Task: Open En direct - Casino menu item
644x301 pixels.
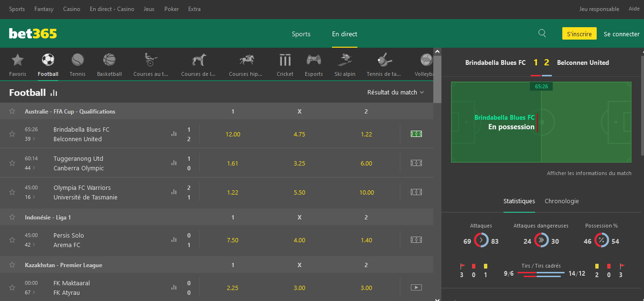Action: tap(112, 9)
